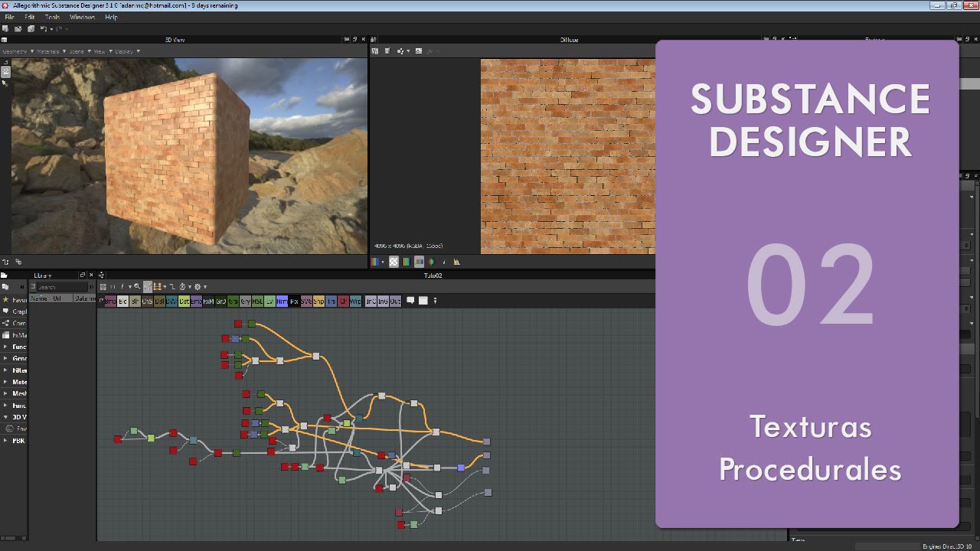
Task: Click the color wheel icon in 2D view
Action: coord(432,262)
